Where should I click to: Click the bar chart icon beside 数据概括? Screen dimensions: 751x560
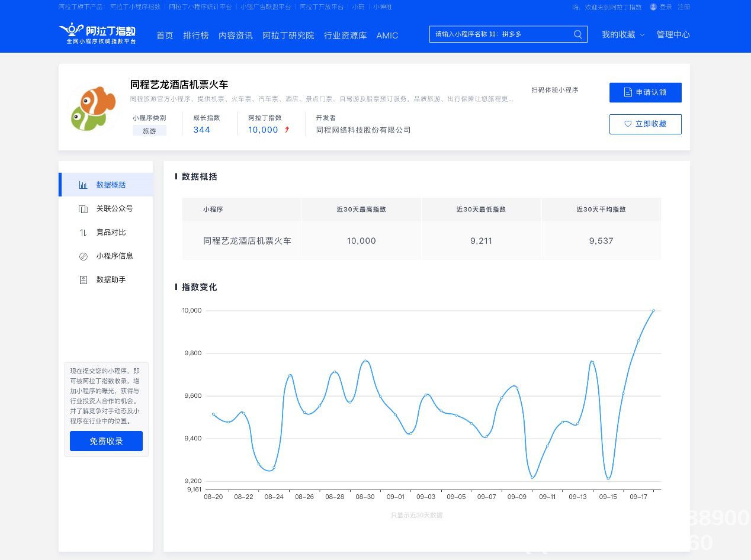pos(84,185)
